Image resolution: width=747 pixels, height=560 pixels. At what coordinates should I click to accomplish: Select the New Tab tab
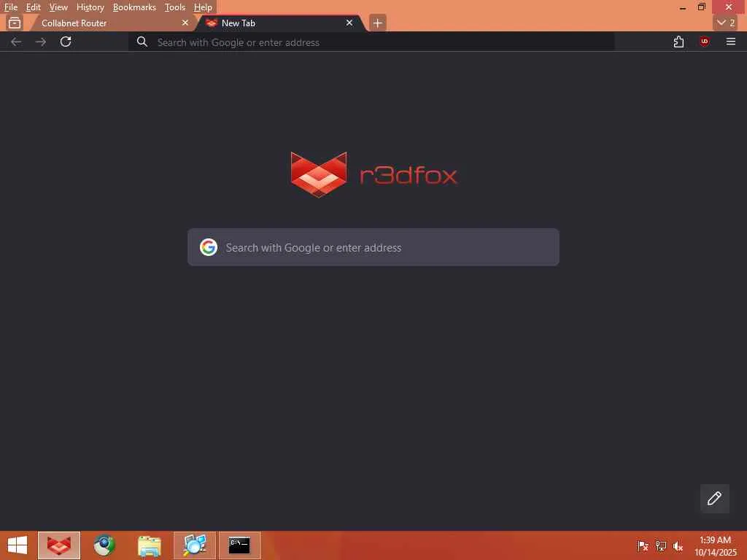(x=281, y=23)
